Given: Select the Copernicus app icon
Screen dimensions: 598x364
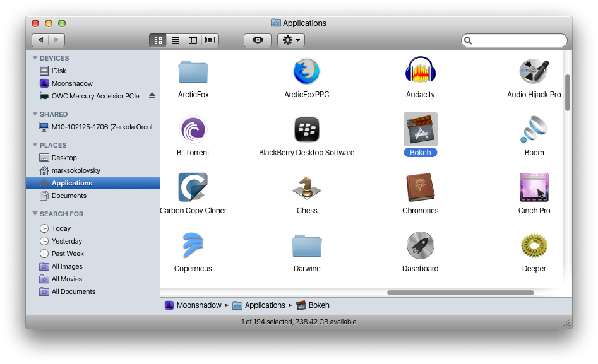Looking at the screenshot, I should click(x=193, y=245).
